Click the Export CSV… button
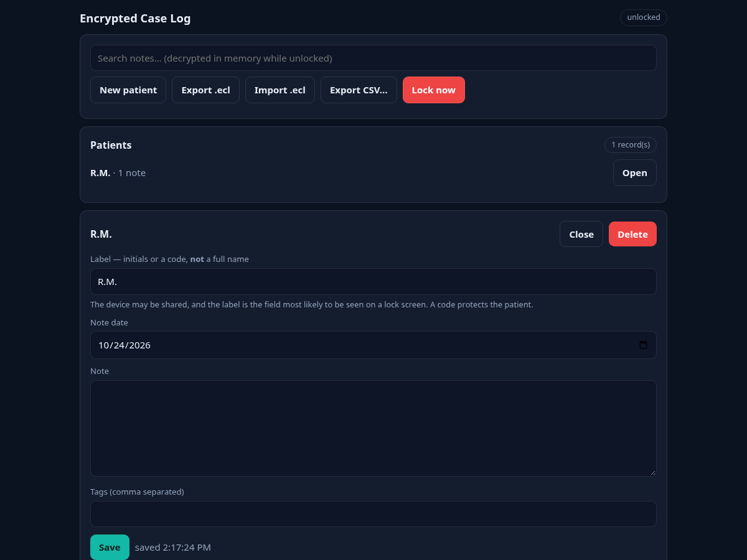The height and width of the screenshot is (560, 747). click(359, 90)
